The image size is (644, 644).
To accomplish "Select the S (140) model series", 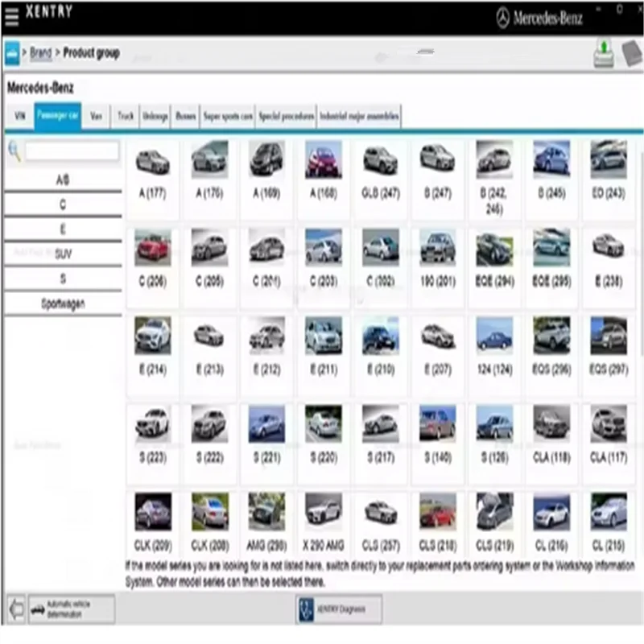I will tap(438, 444).
